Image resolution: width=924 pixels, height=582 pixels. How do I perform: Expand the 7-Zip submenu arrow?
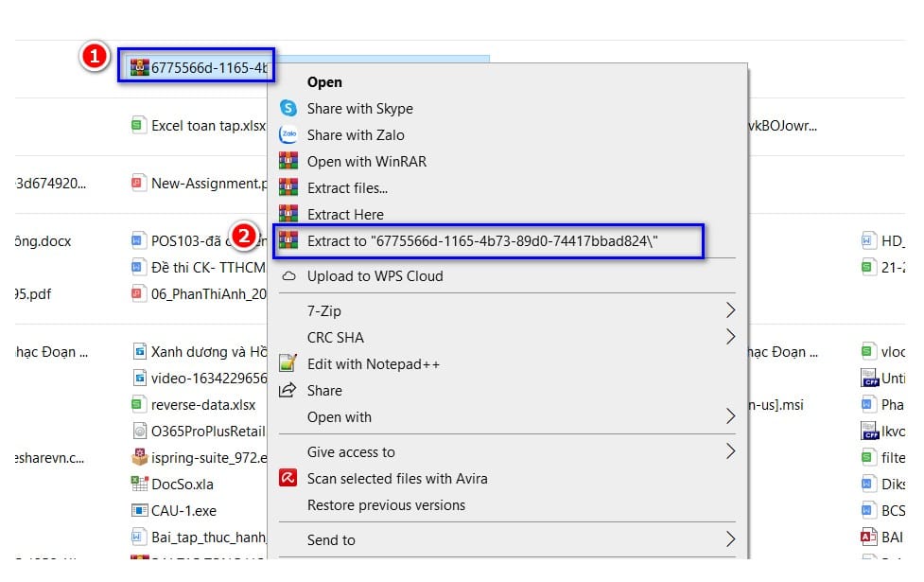point(731,310)
